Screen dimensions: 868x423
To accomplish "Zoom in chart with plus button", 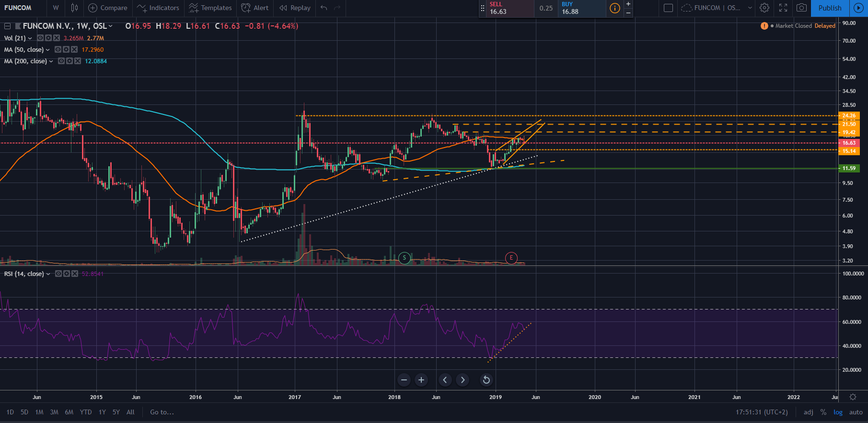I will click(421, 380).
